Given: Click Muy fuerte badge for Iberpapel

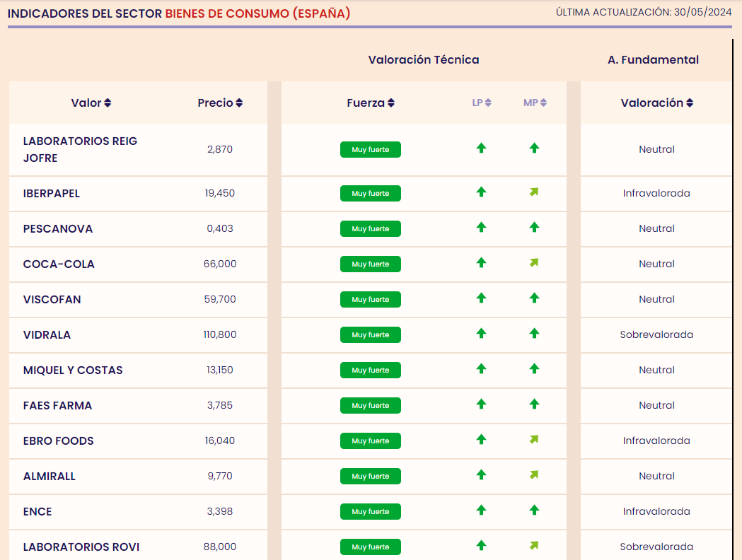Looking at the screenshot, I should 371,194.
